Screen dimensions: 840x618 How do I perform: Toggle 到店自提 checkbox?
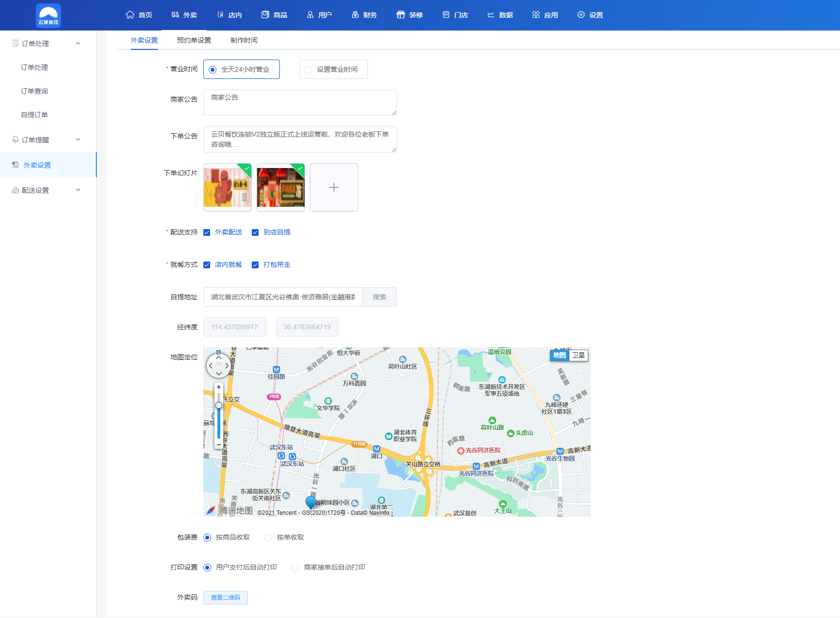[255, 232]
